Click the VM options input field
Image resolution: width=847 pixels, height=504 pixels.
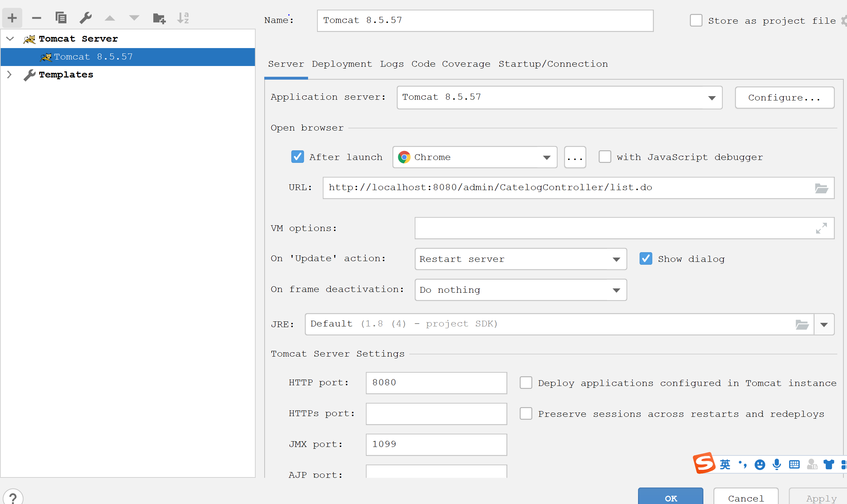point(624,228)
